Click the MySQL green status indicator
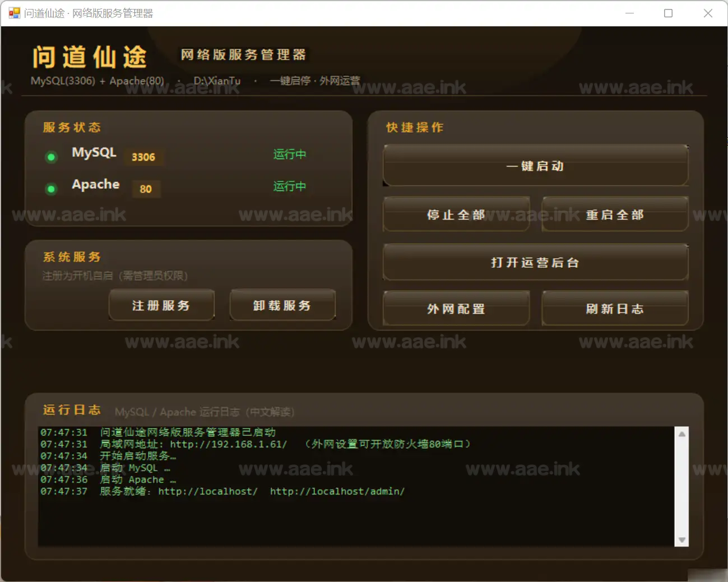The width and height of the screenshot is (728, 582). [x=51, y=157]
